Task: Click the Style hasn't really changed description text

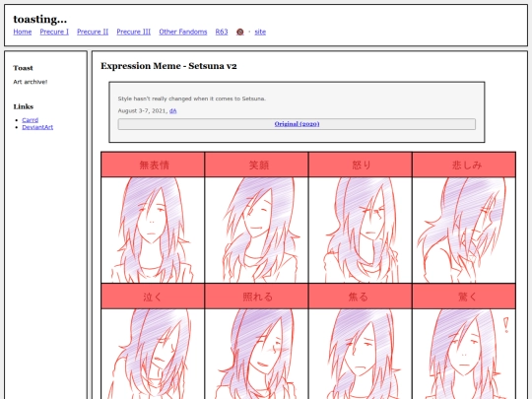Action: 192,99
